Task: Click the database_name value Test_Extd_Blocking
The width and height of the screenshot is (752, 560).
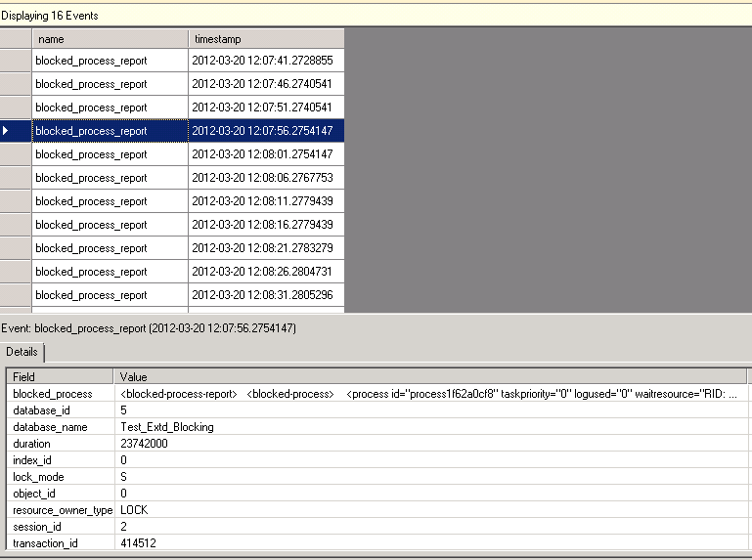Action: coord(166,427)
